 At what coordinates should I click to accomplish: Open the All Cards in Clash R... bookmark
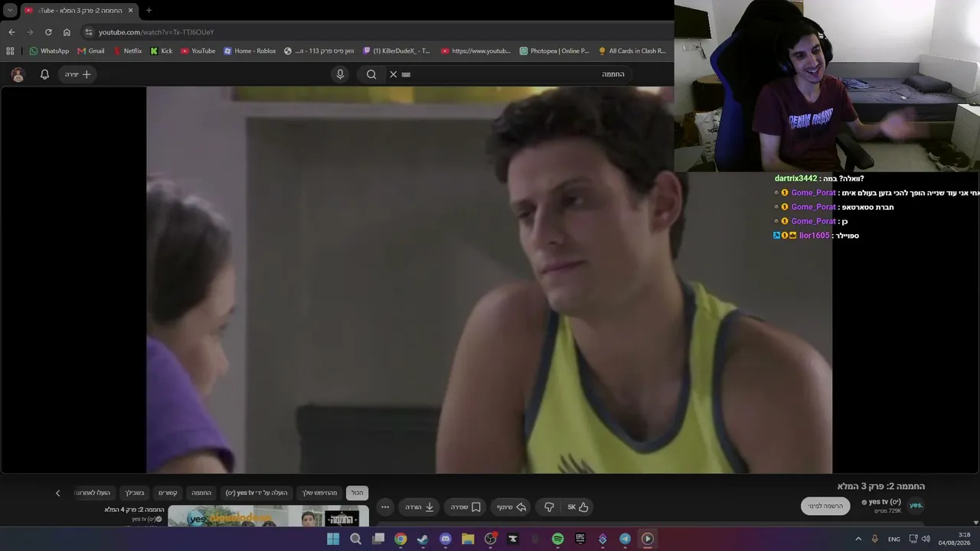(x=632, y=51)
